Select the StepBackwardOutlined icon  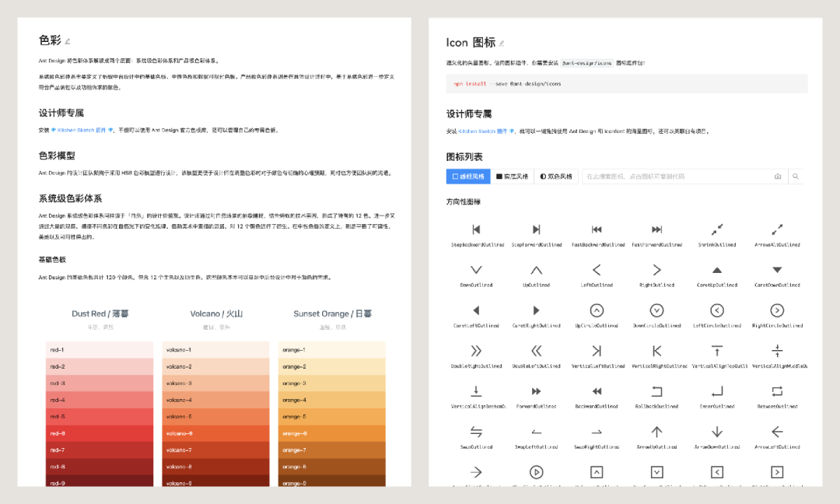(476, 229)
